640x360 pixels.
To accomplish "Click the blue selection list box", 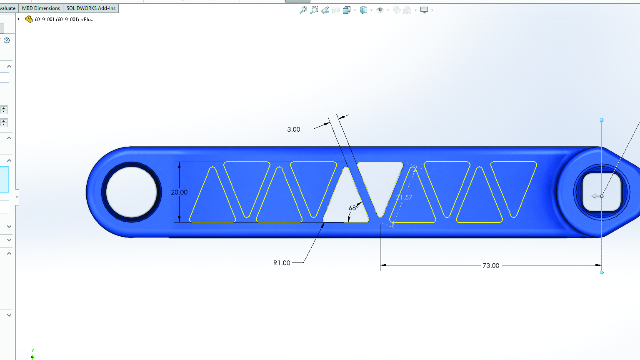I will [x=4, y=179].
